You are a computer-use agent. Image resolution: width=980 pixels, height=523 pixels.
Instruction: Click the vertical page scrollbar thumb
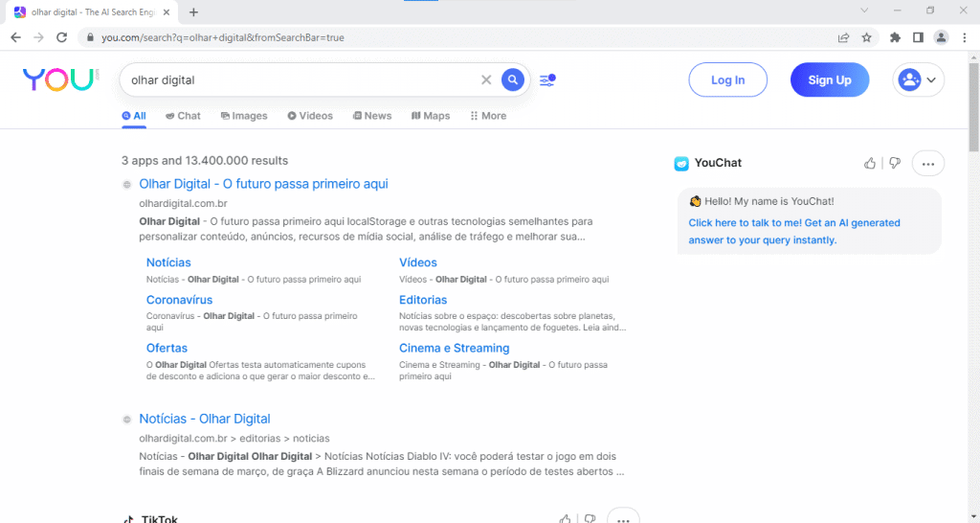973,106
